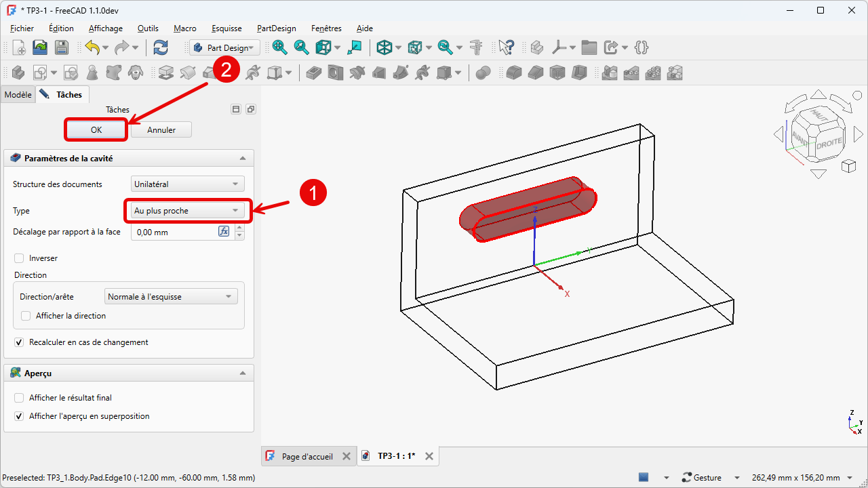The image size is (868, 488).
Task: Click the Annuler button
Action: pos(161,129)
